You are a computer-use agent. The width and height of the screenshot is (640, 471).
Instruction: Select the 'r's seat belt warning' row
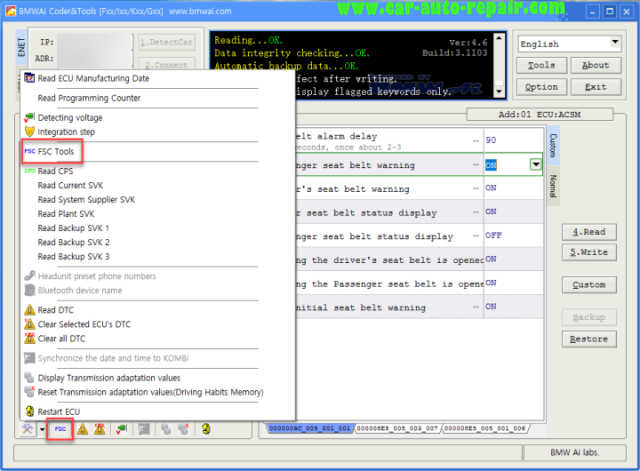[419, 189]
